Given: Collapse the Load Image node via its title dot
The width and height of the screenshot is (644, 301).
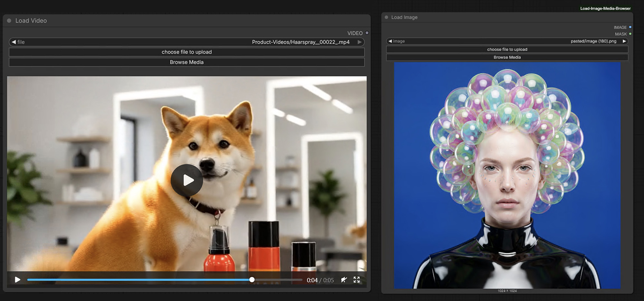Looking at the screenshot, I should coord(386,17).
